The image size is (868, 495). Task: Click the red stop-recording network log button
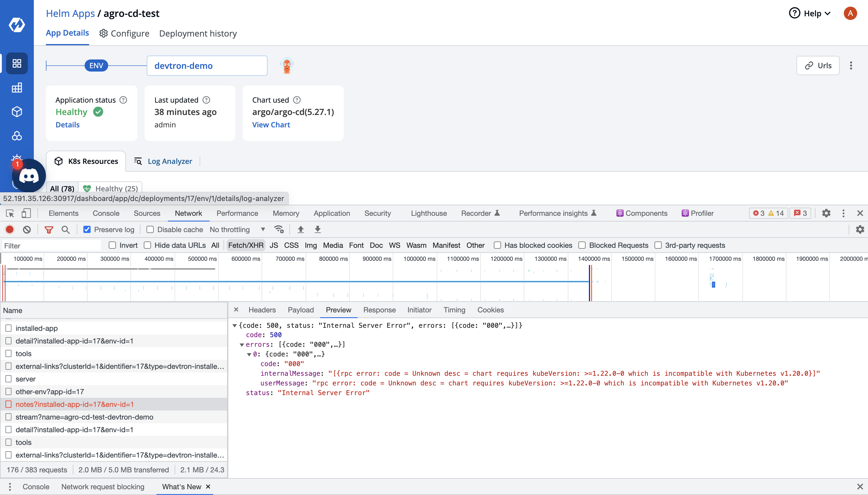10,229
